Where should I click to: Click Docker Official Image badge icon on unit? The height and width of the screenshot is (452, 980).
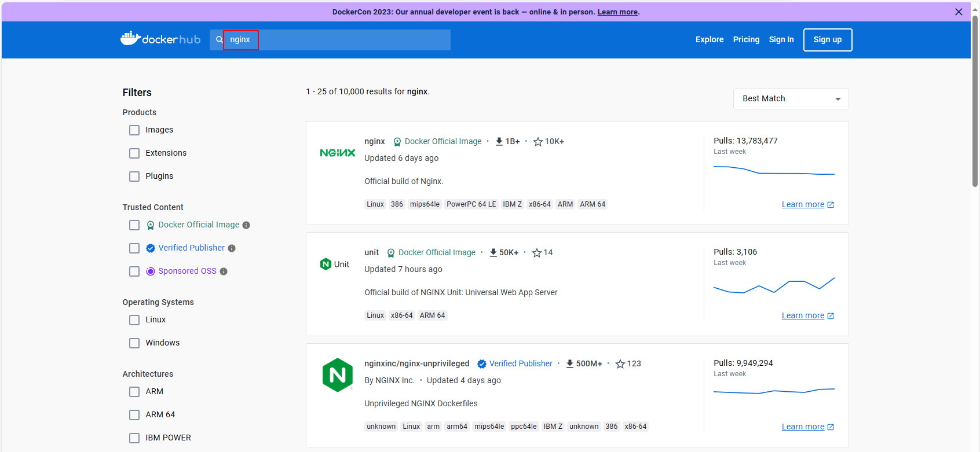click(391, 253)
